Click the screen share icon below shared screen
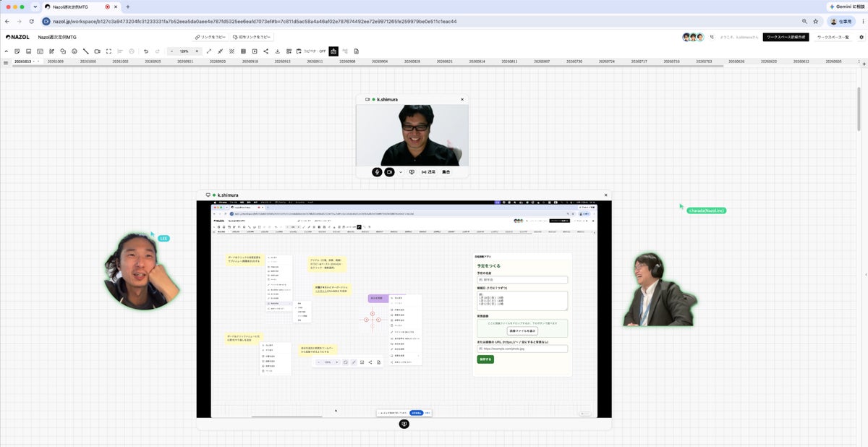The image size is (868, 447). (x=404, y=424)
